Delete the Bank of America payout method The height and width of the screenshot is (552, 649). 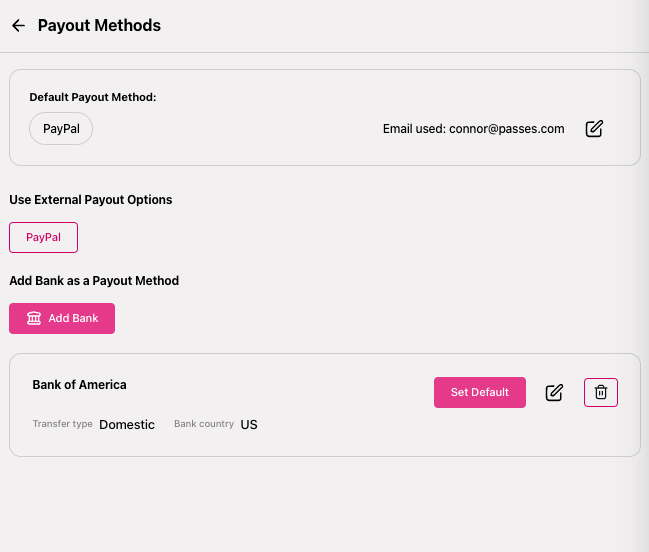coord(601,392)
